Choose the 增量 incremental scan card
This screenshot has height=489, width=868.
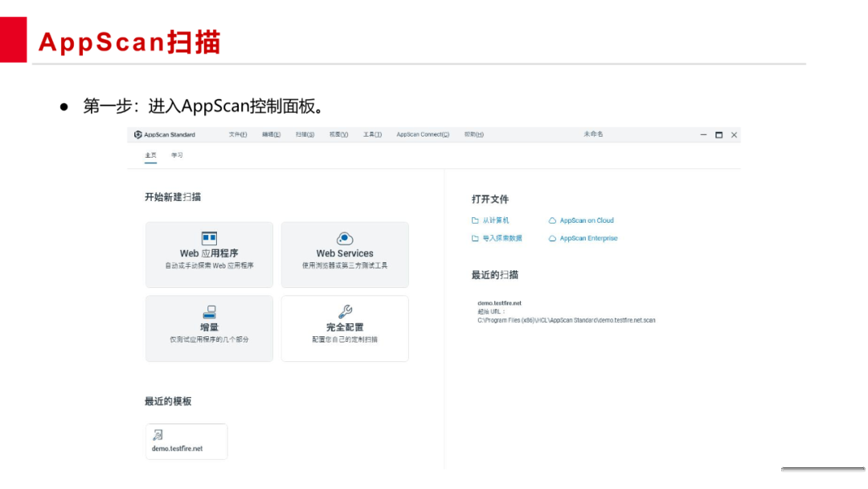(x=209, y=328)
